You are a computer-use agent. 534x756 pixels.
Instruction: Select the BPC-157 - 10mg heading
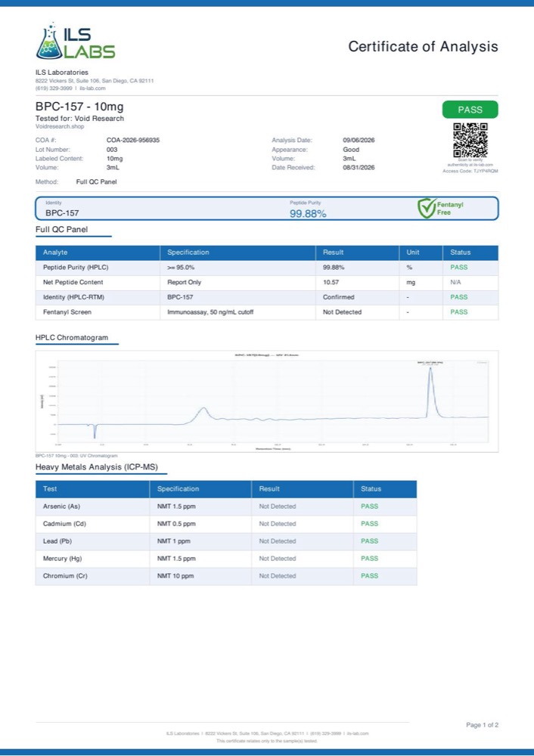pos(79,107)
